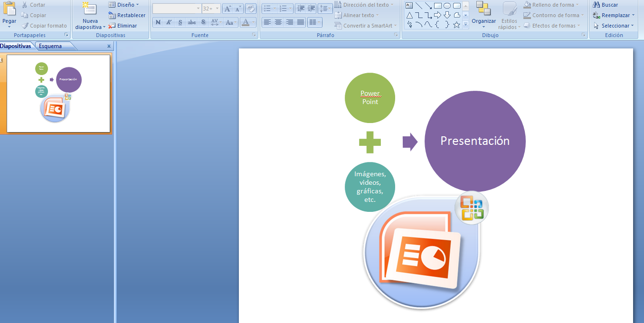Open the Fuente dialog launcher
The height and width of the screenshot is (323, 644).
254,35
